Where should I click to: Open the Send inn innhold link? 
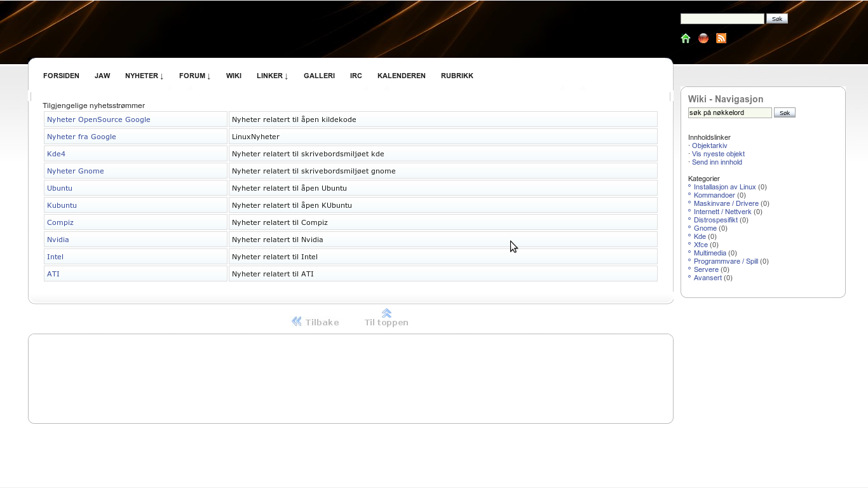(717, 162)
